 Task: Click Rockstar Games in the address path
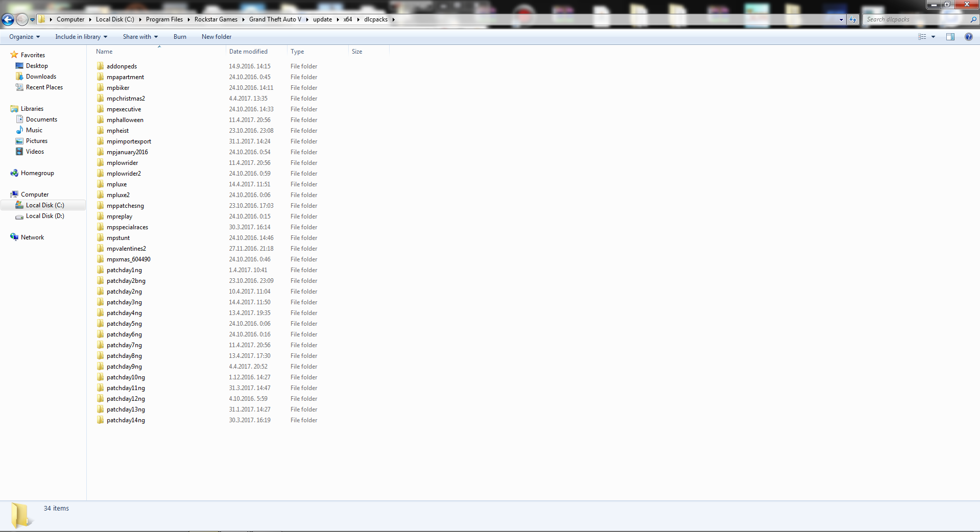click(216, 19)
